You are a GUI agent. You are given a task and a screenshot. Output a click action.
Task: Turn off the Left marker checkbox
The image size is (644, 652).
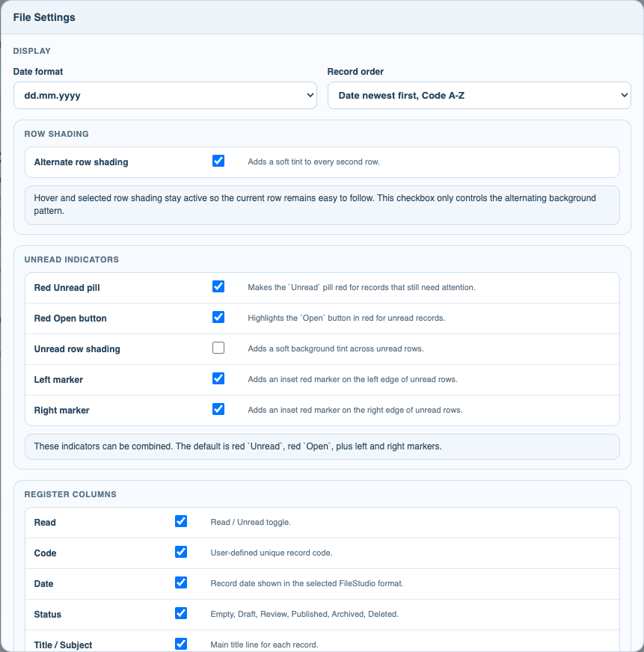coord(218,378)
